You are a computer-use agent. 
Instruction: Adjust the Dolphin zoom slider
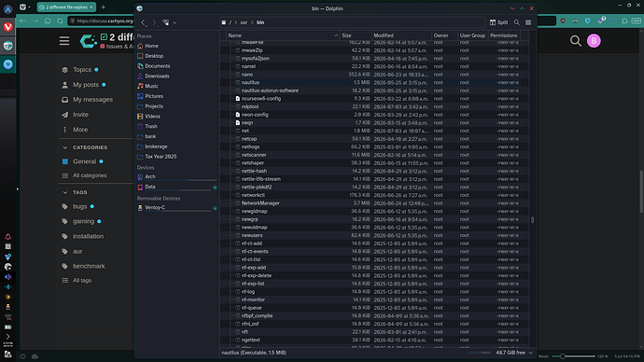point(480,353)
